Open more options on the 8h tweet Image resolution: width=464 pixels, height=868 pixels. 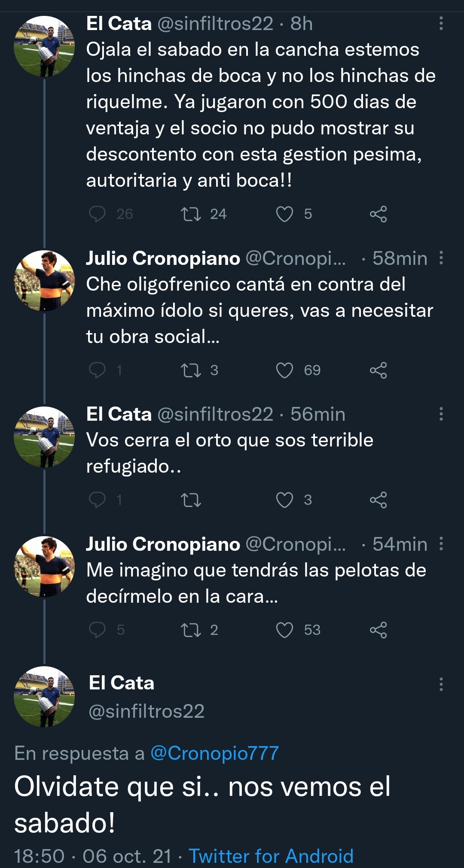tap(441, 24)
